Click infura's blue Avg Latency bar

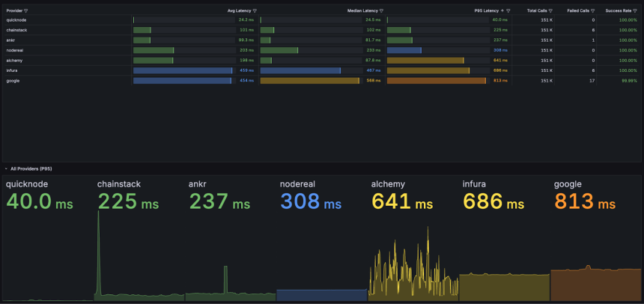183,70
